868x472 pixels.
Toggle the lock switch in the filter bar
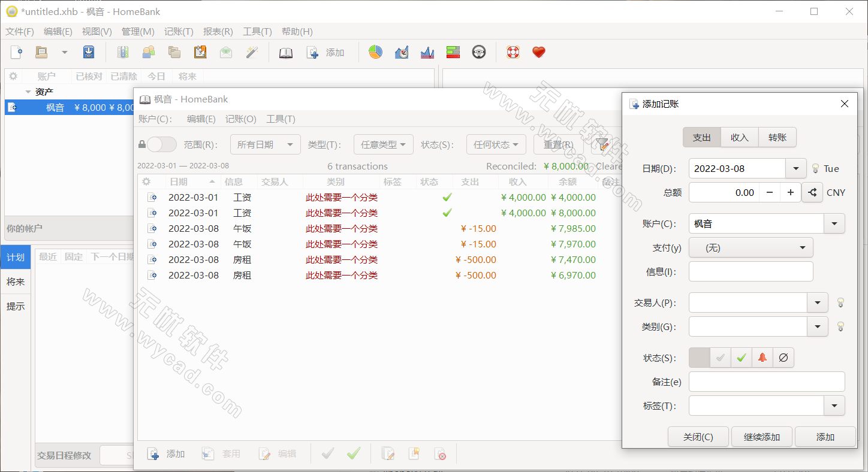[161, 144]
